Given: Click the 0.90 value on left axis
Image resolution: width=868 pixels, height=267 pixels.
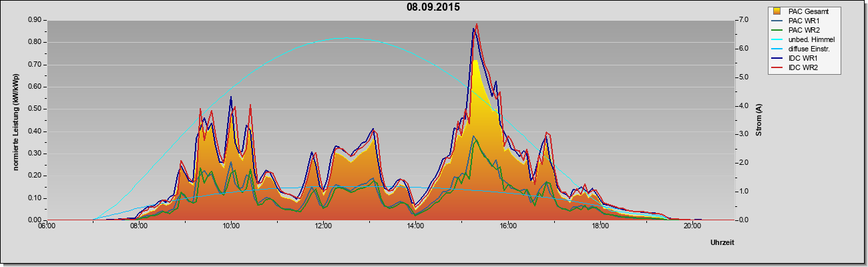Looking at the screenshot, I should 34,20.
